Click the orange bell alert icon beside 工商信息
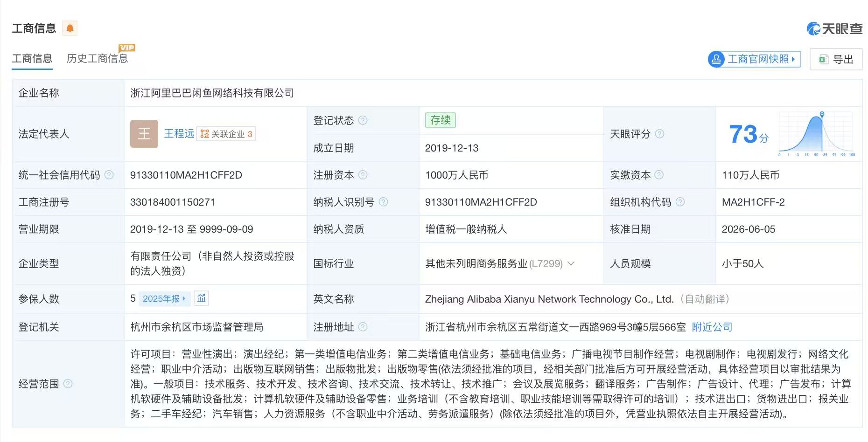Viewport: 868px width, 442px height. pos(70,28)
